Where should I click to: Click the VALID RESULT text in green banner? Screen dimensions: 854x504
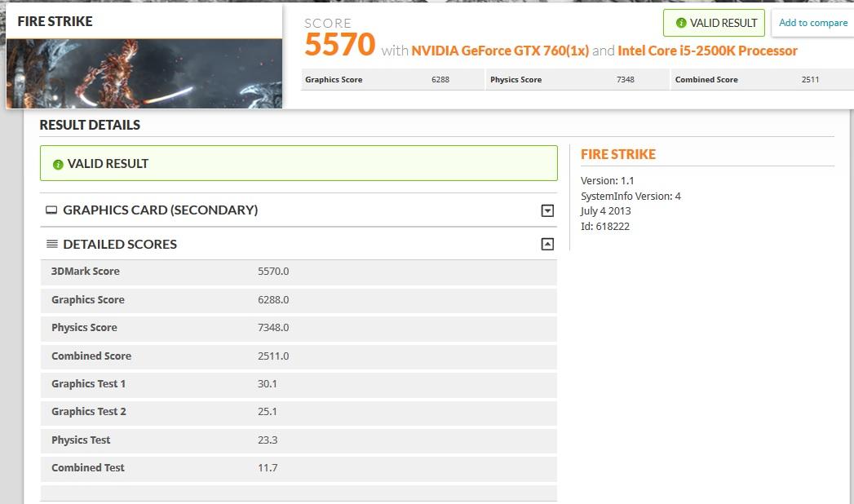click(108, 164)
